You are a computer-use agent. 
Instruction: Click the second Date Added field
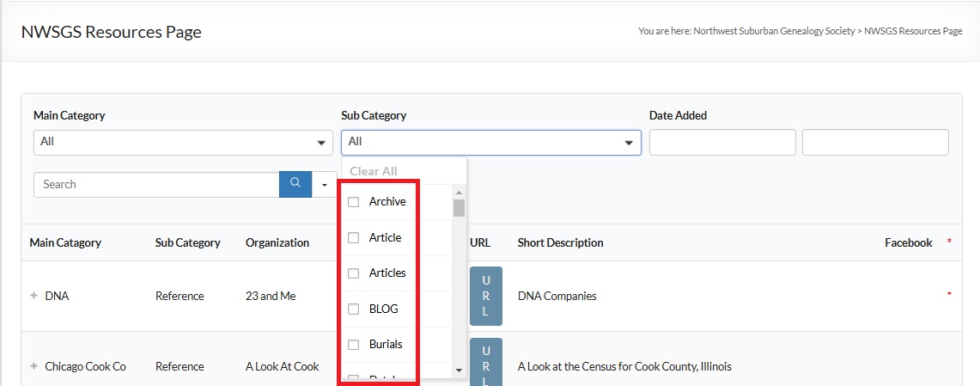(x=875, y=142)
